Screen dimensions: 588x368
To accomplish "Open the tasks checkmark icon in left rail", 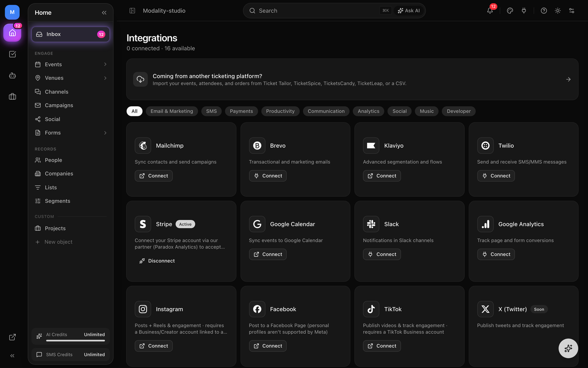I will pyautogui.click(x=12, y=54).
